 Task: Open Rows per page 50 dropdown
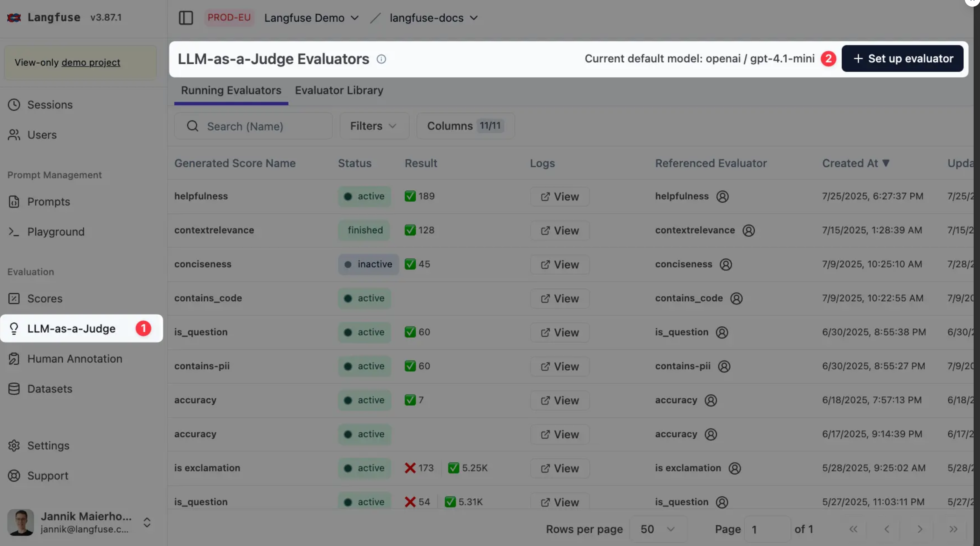click(x=658, y=529)
